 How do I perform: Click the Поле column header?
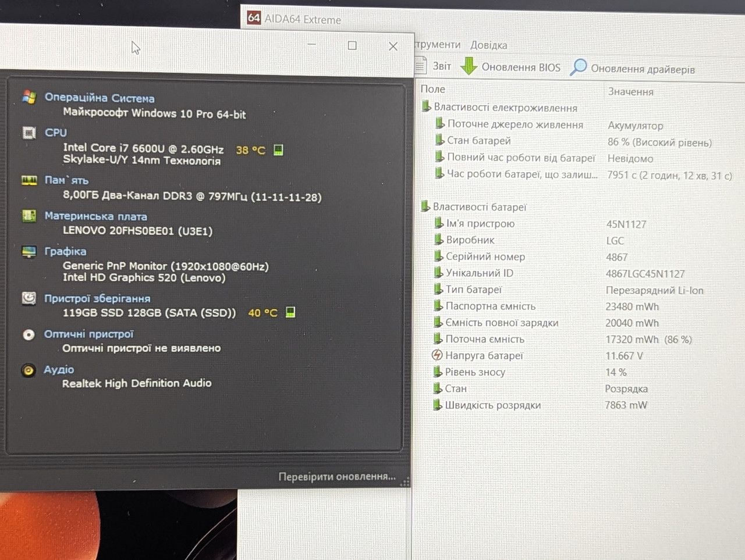click(x=433, y=89)
